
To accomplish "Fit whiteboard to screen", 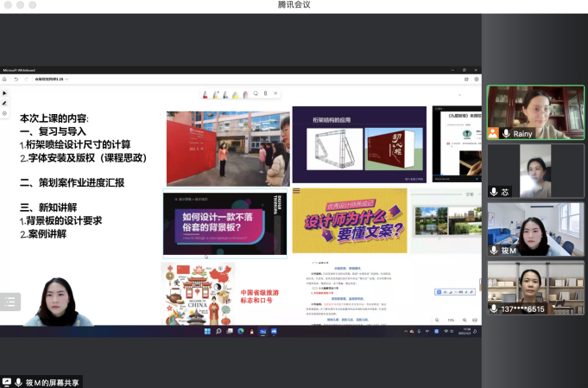I will [475, 320].
